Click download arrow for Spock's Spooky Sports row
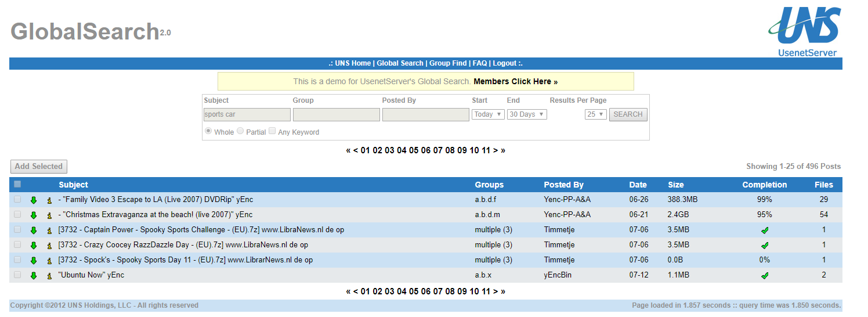Image resolution: width=868 pixels, height=317 pixels. pyautogui.click(x=34, y=260)
